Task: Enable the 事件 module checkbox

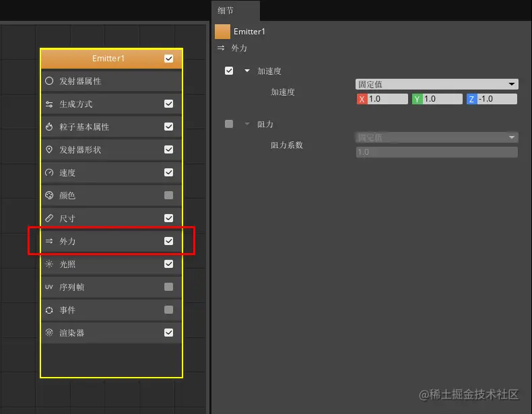Action: click(168, 310)
